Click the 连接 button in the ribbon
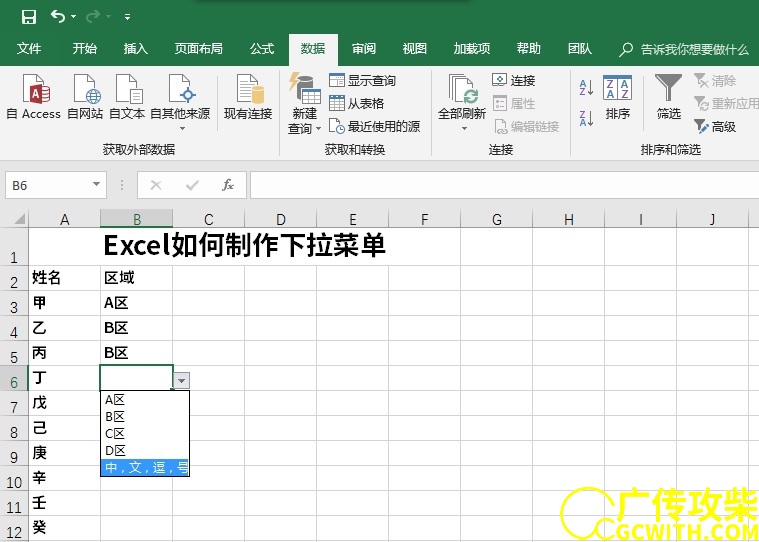The height and width of the screenshot is (542, 759). (514, 80)
